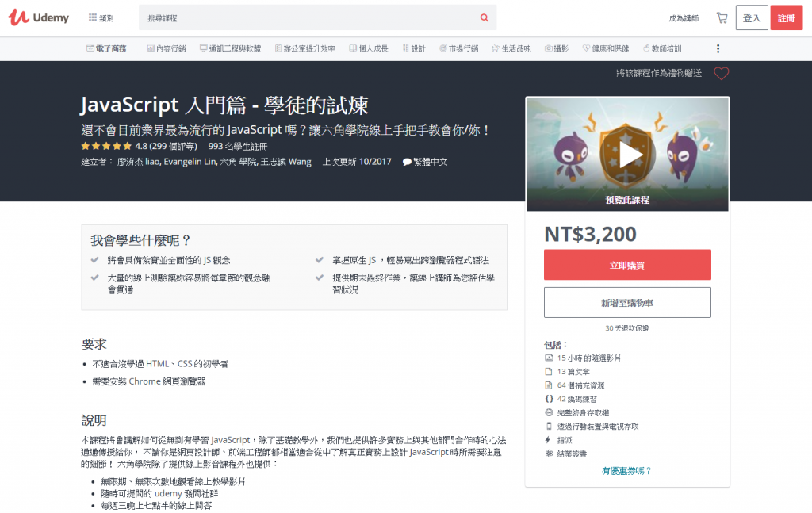Image resolution: width=812 pixels, height=513 pixels.
Task: Click checkmark beside 提供期末最終作業
Action: 320,278
